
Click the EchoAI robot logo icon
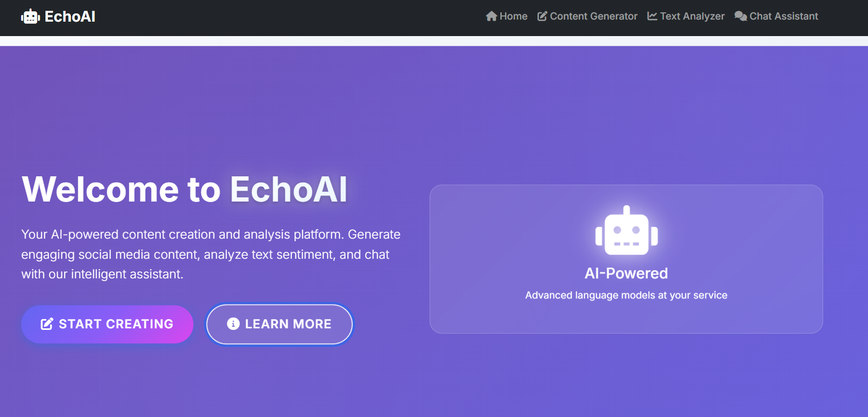pos(30,16)
